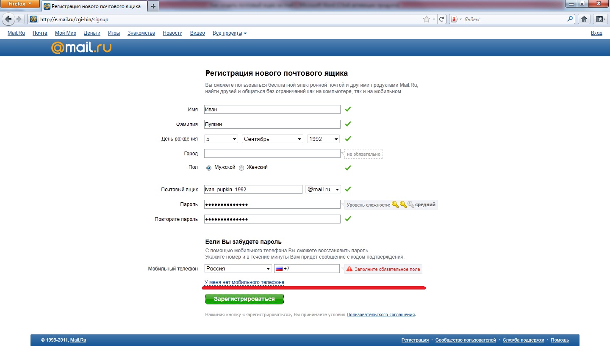Image resolution: width=610 pixels, height=364 pixels.
Task: Open the month dropdown showing Сентябрь
Action: click(272, 139)
